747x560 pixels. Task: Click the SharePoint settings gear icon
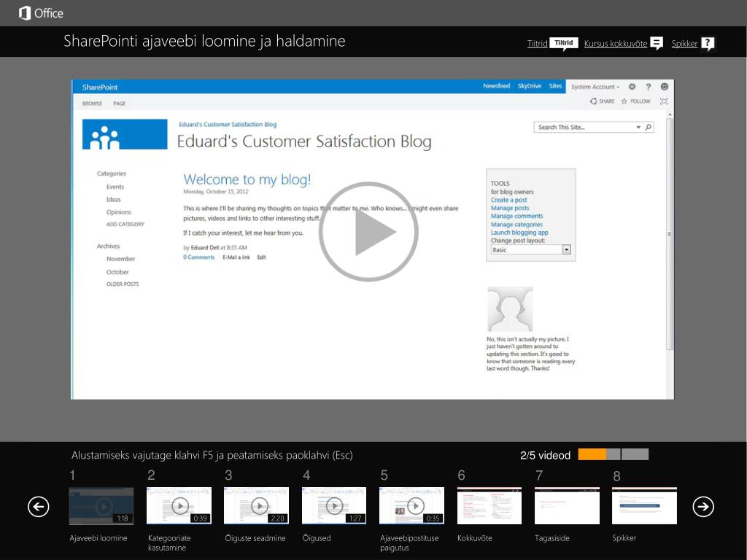pyautogui.click(x=632, y=87)
